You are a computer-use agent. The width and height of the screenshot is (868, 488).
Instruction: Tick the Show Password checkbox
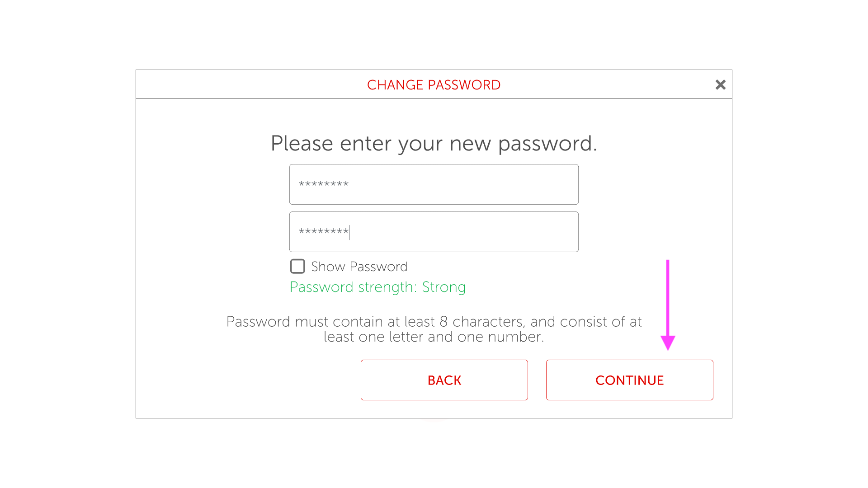pos(297,266)
